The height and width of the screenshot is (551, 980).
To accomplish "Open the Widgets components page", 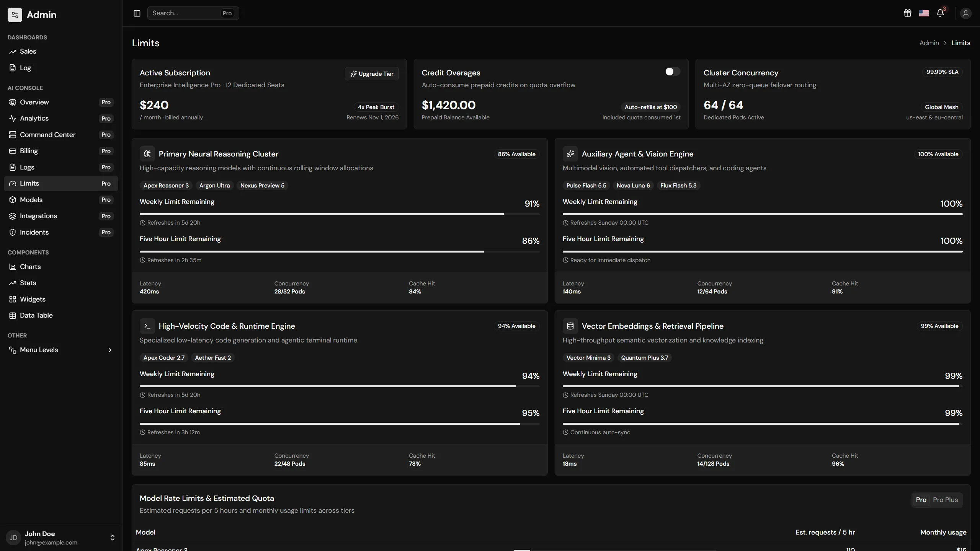I will 61,299.
